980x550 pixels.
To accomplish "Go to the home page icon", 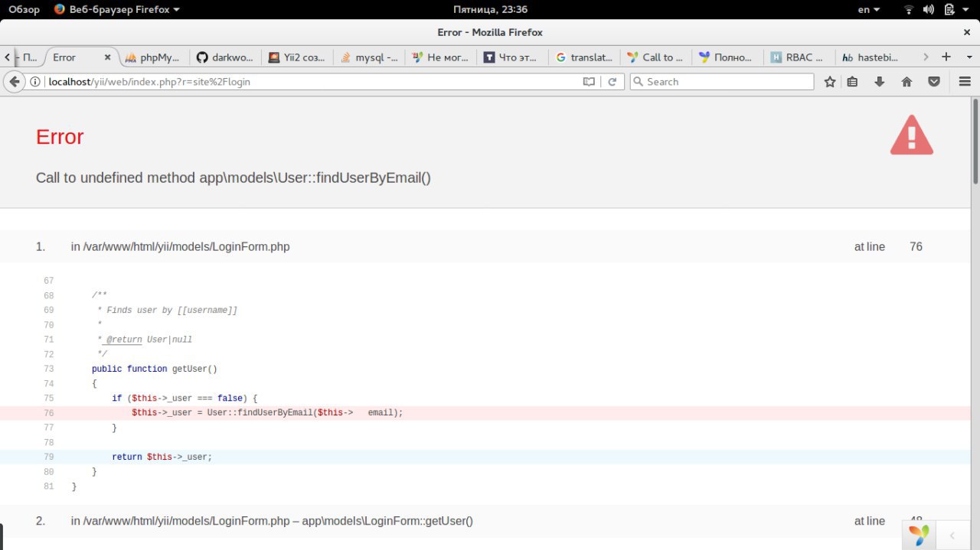I will click(907, 82).
